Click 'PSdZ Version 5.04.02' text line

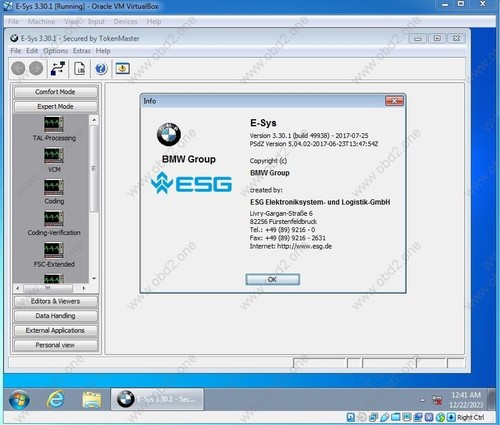(x=314, y=144)
